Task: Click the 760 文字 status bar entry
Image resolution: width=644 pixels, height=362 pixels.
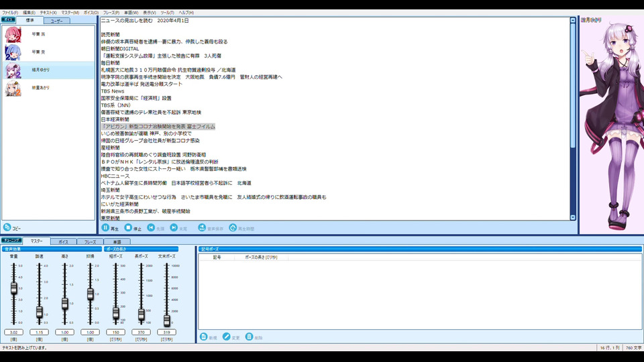Action: coord(633,348)
